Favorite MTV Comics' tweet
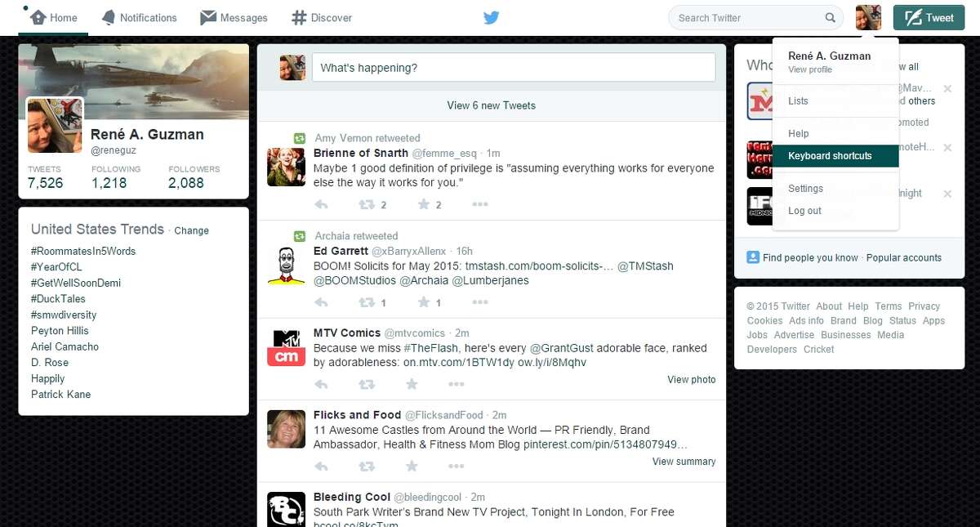This screenshot has width=980, height=527. (412, 384)
